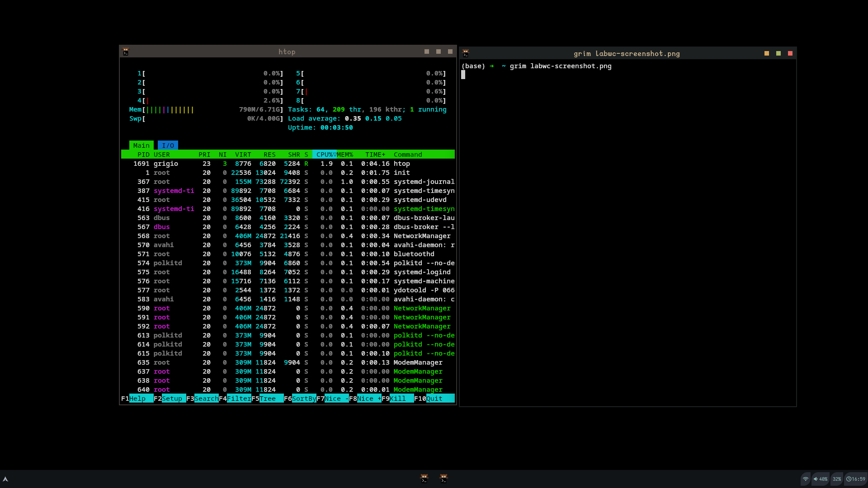Select the first terminal icon in the taskbar

(x=424, y=478)
